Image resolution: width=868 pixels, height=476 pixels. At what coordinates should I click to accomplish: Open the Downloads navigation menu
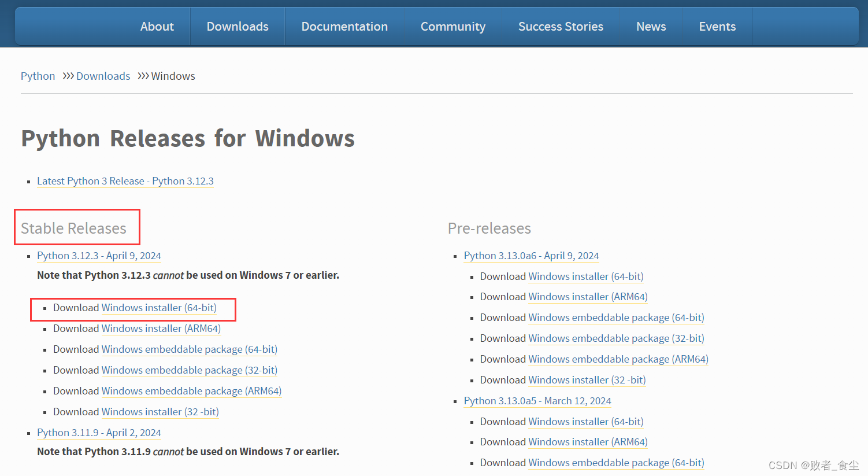click(x=238, y=27)
